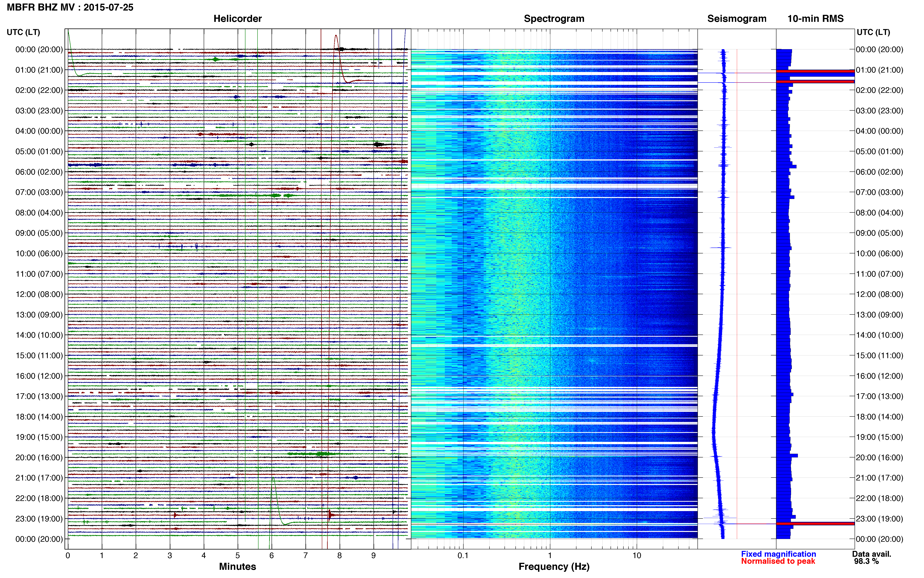This screenshot has width=924, height=578.
Task: Click left time label '05:00 (01:00)'
Action: tap(39, 151)
